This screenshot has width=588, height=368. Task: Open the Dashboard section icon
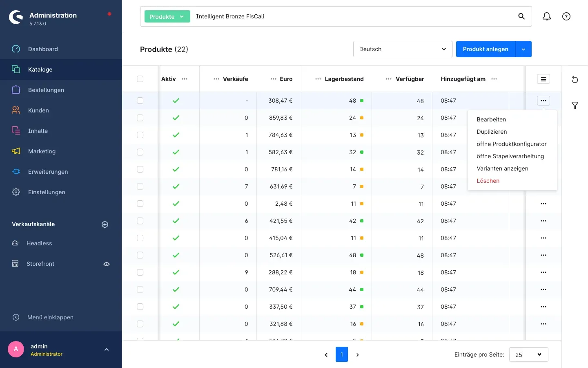16,49
